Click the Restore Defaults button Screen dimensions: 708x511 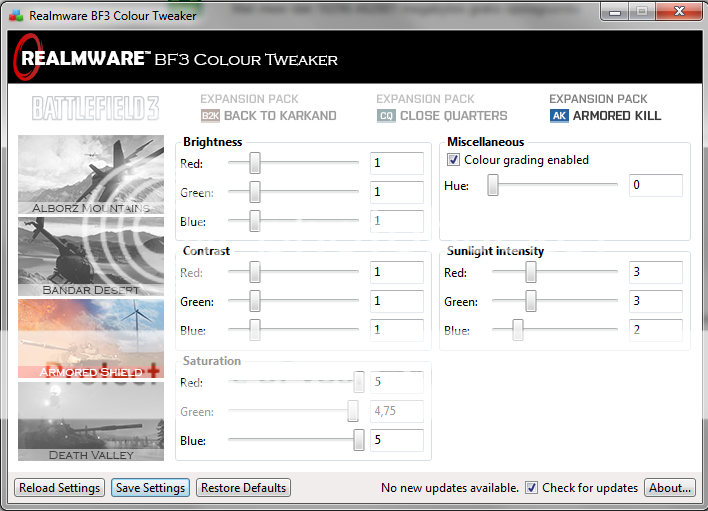coord(243,488)
